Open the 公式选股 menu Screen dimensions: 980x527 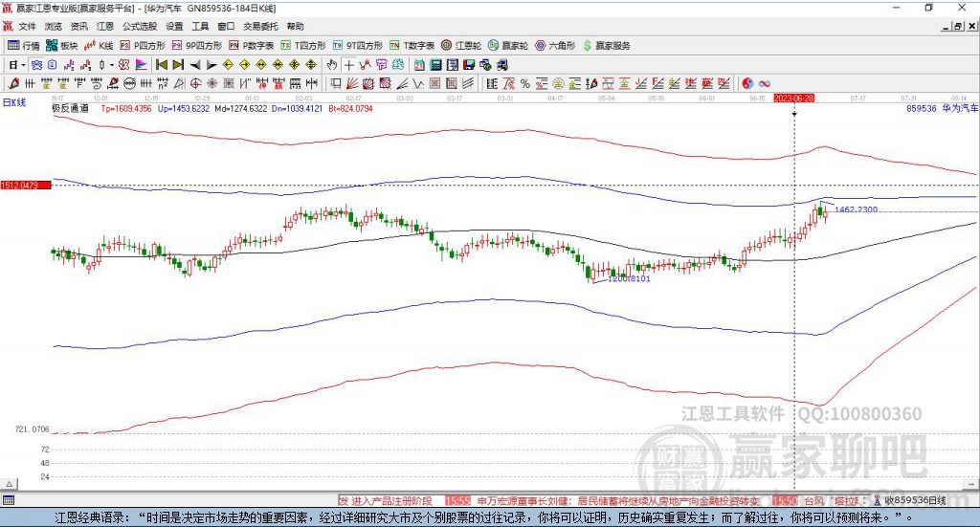pos(138,27)
